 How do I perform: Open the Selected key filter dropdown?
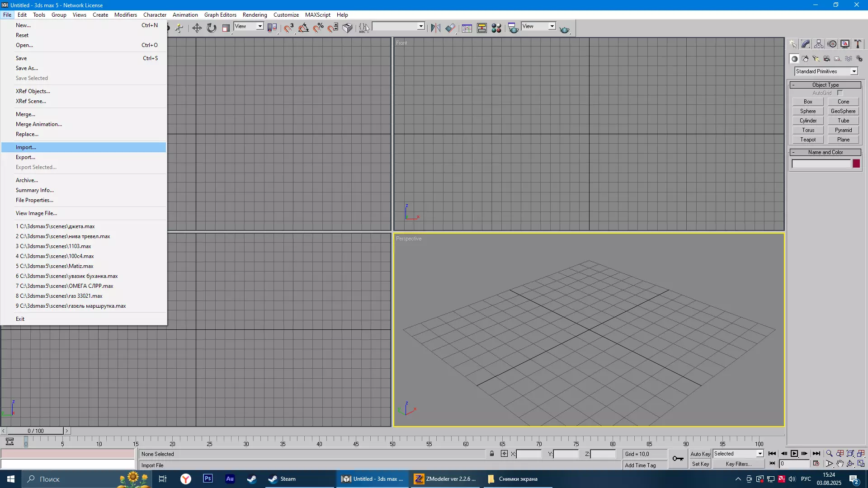(759, 454)
